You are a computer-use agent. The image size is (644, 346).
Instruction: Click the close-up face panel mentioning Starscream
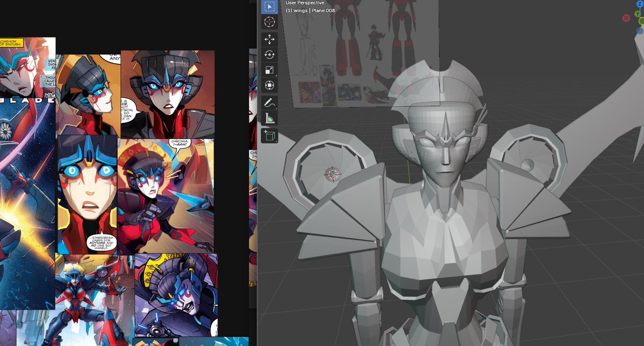point(87,194)
